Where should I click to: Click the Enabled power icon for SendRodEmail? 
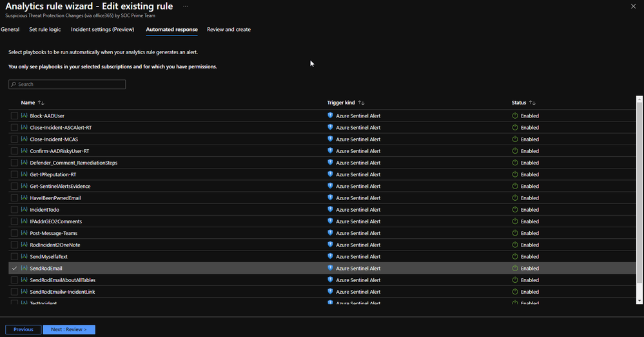point(515,269)
